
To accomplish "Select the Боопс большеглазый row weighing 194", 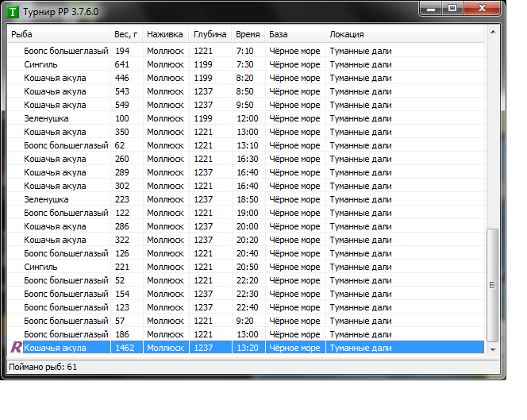I will point(246,51).
